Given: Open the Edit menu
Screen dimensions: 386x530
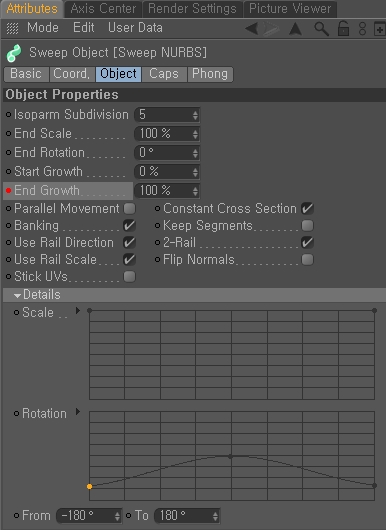Looking at the screenshot, I should pyautogui.click(x=83, y=28).
